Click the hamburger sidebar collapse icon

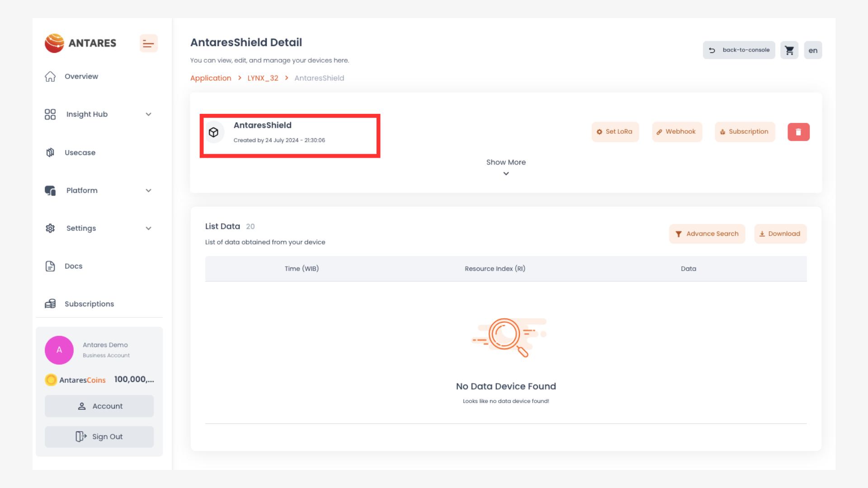pos(148,43)
